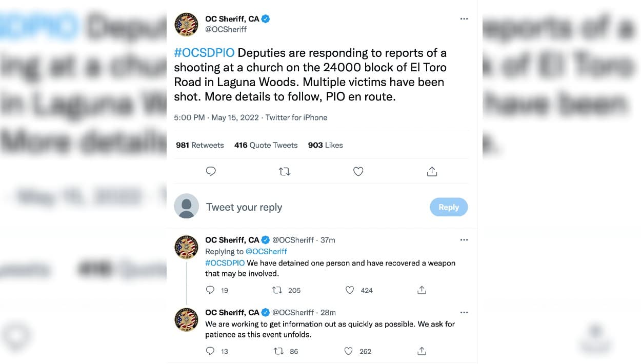Retweet the 'ask for patience' tweet
The width and height of the screenshot is (641, 364).
[278, 351]
